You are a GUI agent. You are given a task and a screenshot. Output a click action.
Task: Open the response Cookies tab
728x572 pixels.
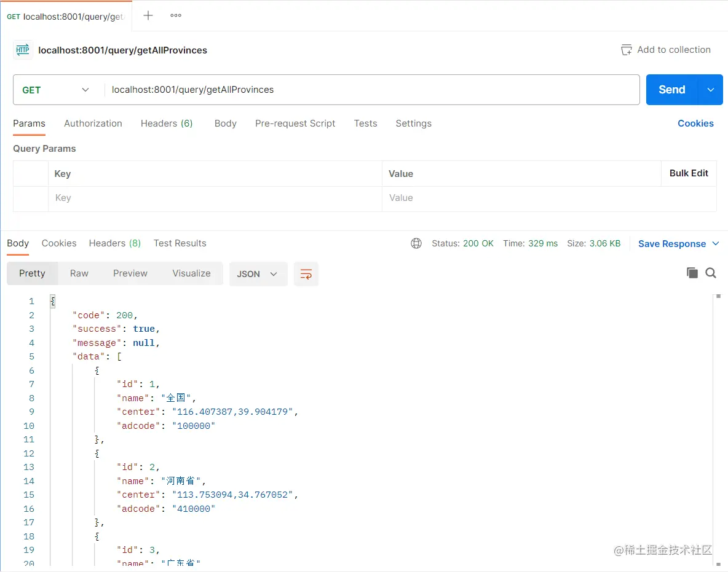pyautogui.click(x=59, y=243)
